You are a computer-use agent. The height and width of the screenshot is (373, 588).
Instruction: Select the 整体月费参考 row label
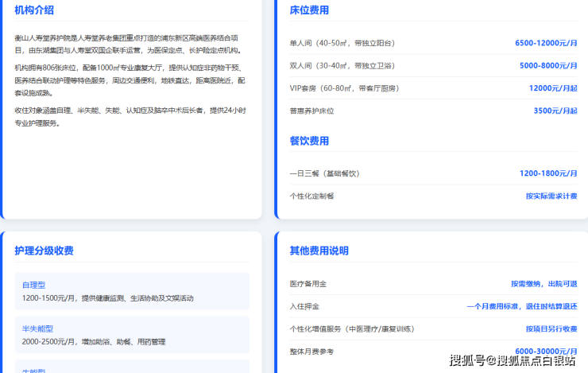pos(311,352)
